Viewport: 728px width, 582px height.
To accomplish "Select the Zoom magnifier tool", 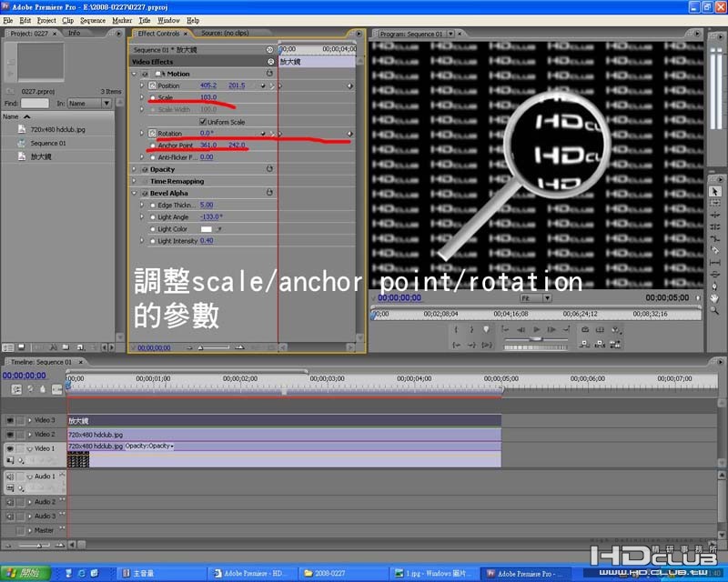I will click(x=714, y=310).
